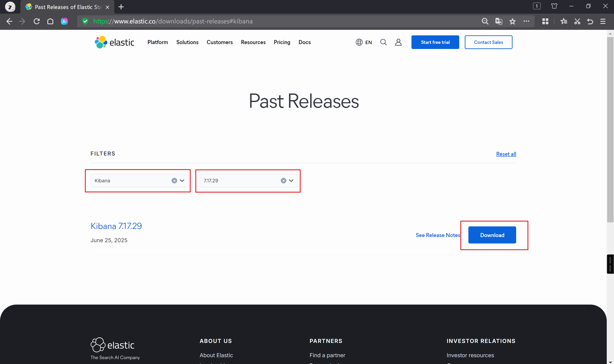
Task: Open See Release Notes link
Action: 438,235
